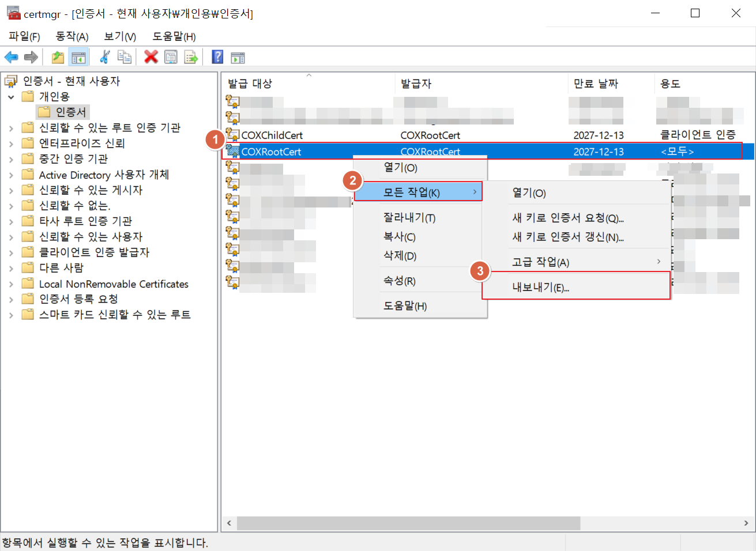
Task: Click the Cut scissors toolbar icon
Action: coord(104,57)
